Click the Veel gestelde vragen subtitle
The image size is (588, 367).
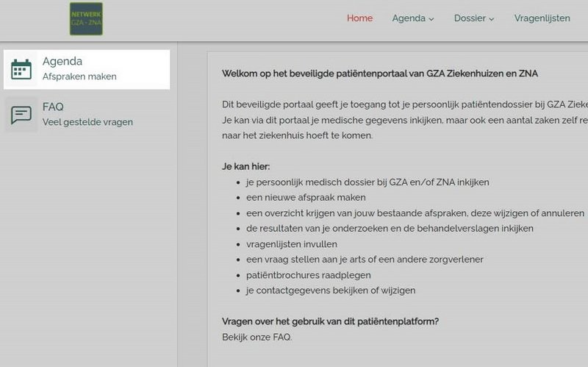click(87, 122)
